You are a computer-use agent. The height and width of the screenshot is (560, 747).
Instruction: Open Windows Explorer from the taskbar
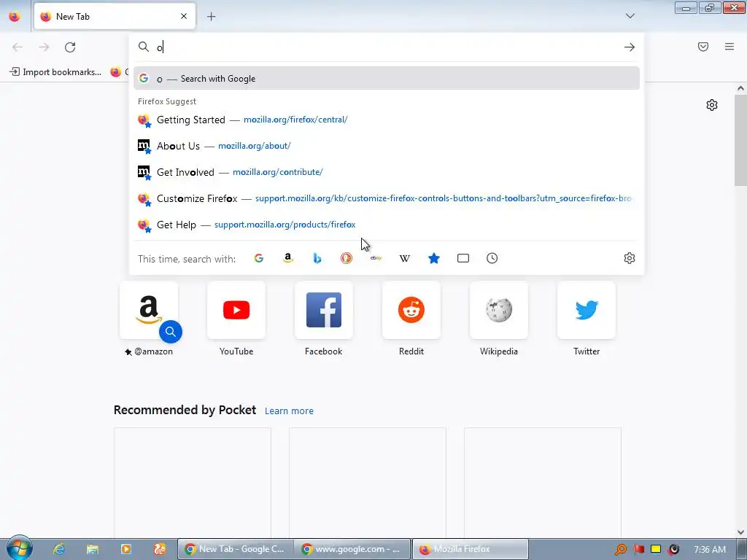coord(93,549)
